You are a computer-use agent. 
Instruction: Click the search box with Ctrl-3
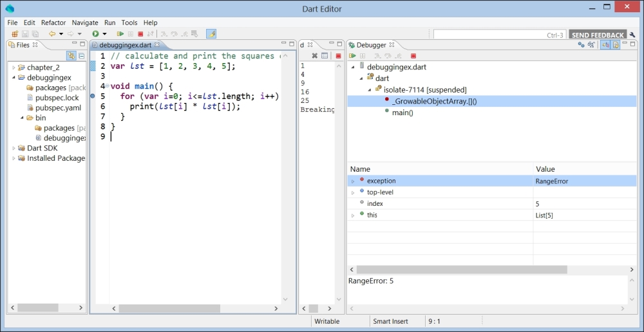(500, 35)
